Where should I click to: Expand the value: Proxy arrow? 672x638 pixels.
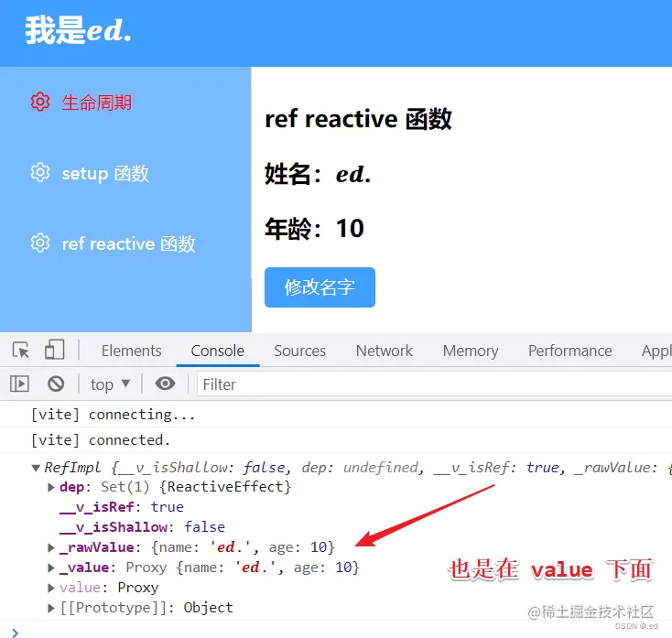tap(51, 588)
